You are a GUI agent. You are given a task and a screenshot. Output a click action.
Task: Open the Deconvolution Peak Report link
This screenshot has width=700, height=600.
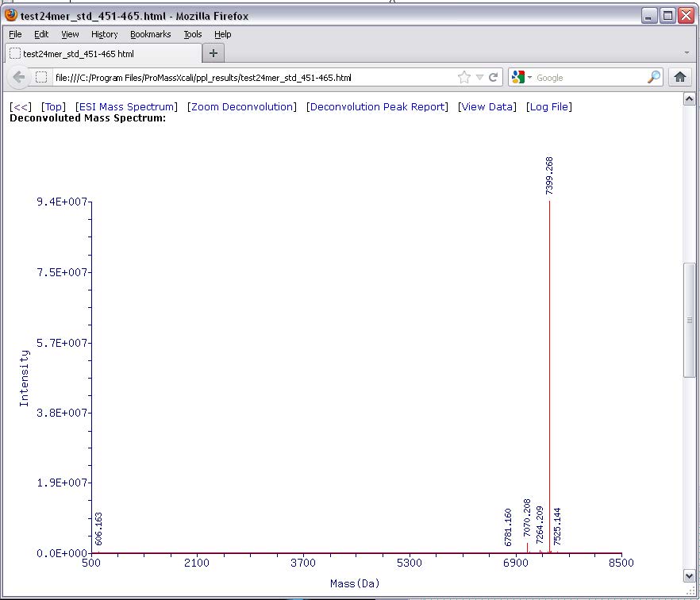(377, 106)
